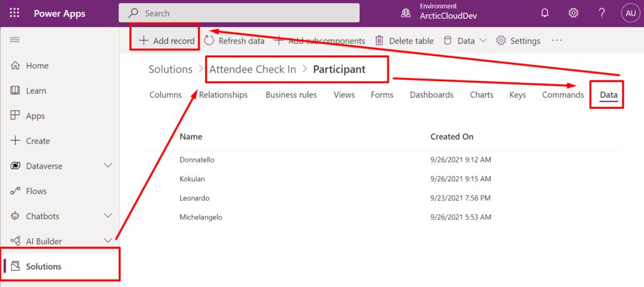
Task: Click Add record command
Action: [x=166, y=41]
